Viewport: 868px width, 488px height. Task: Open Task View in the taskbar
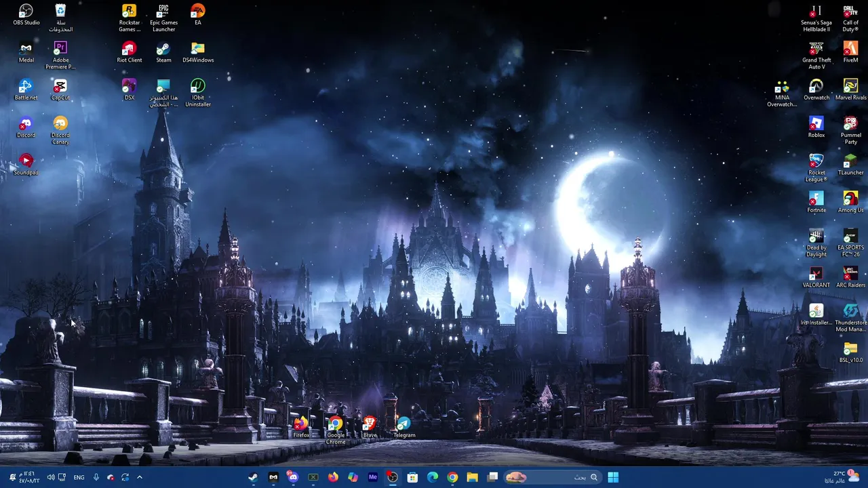click(492, 477)
